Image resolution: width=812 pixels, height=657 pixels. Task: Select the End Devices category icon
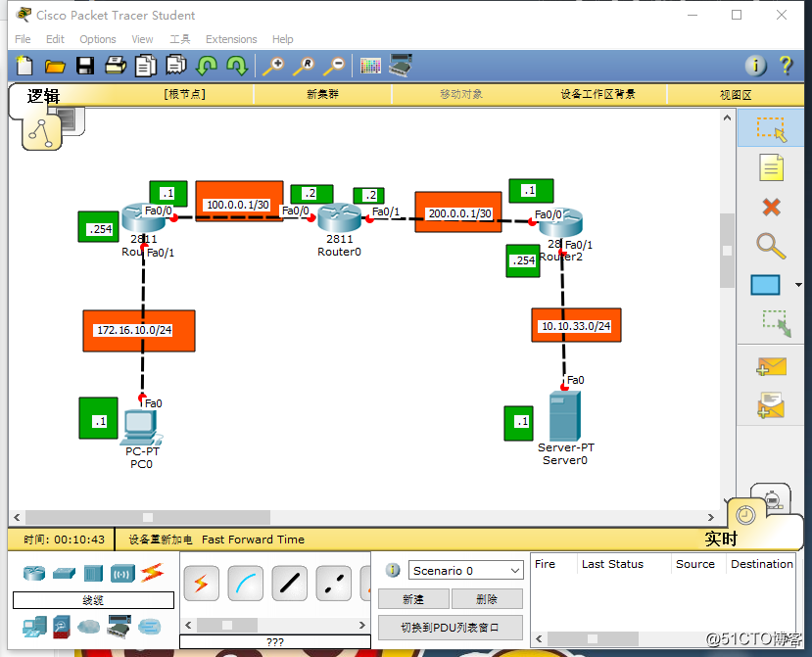tap(34, 627)
